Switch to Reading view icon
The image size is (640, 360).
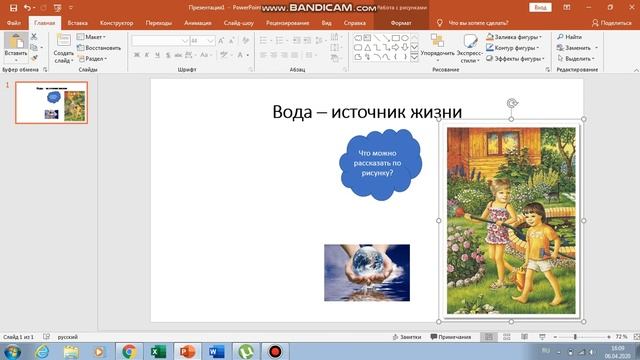pos(524,337)
